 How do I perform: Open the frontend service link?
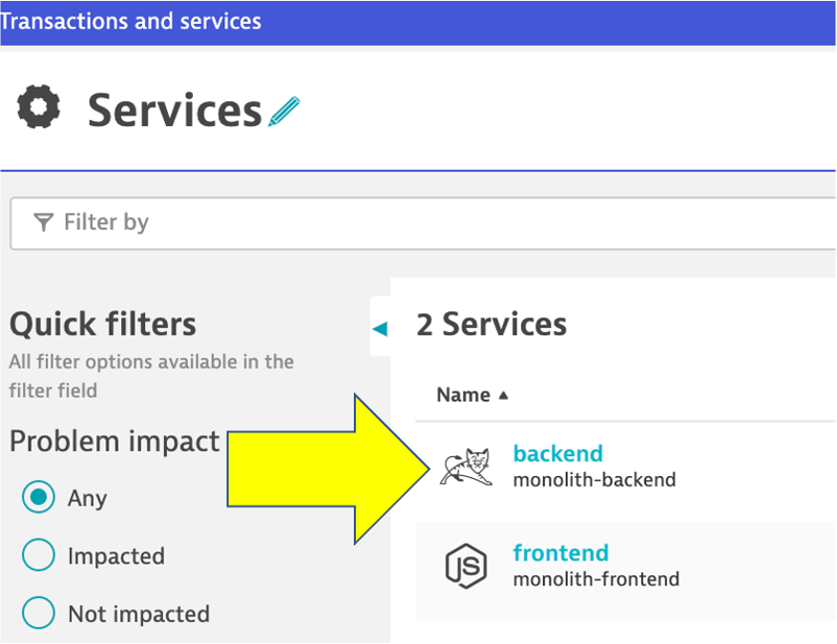coord(560,552)
